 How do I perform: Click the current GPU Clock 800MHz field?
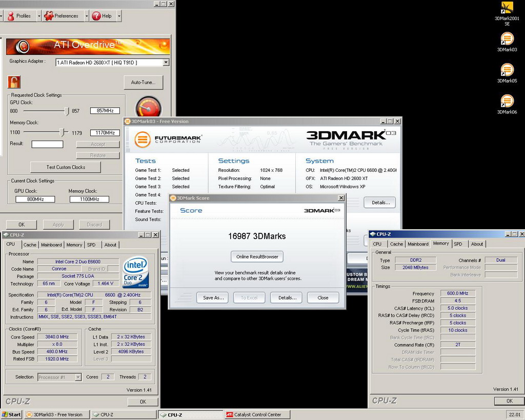(x=35, y=199)
